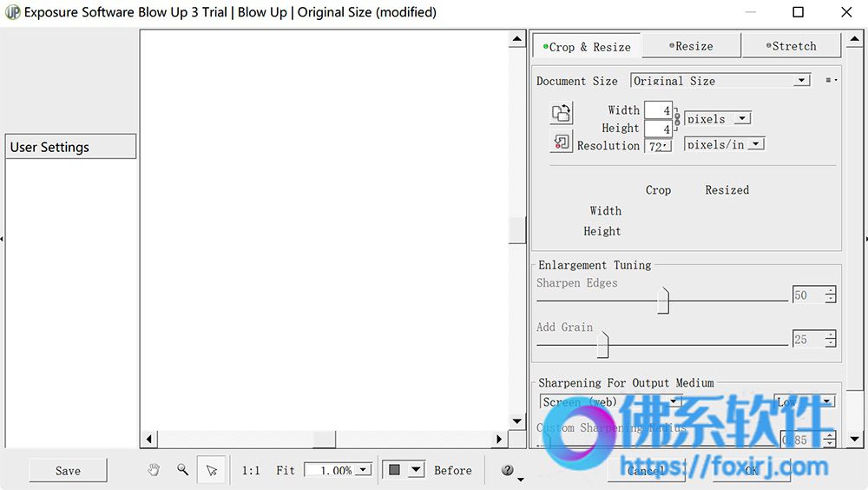Open the Document Size panel options menu

[831, 81]
